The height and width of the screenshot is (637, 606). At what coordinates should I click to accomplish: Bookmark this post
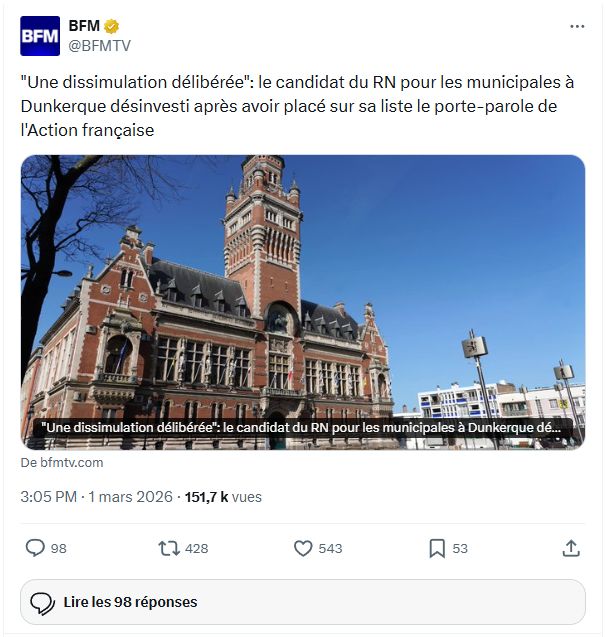point(437,548)
